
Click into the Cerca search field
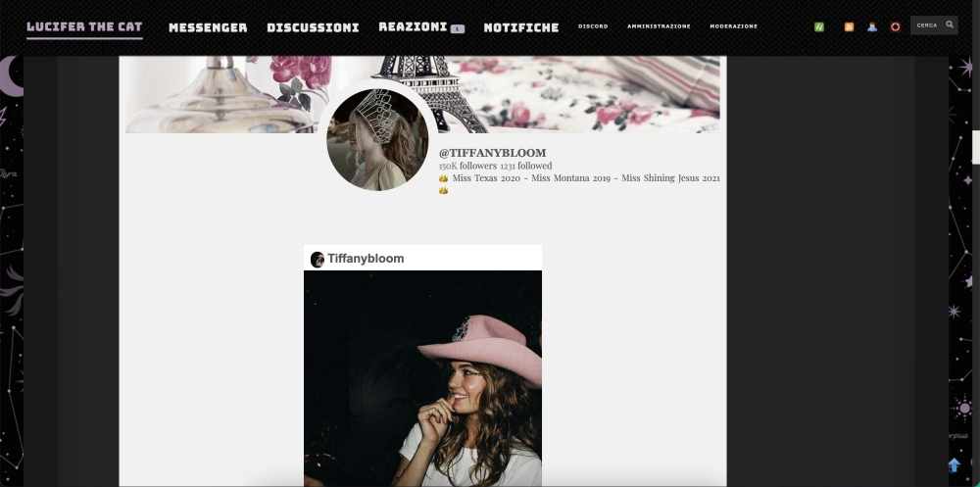[927, 25]
